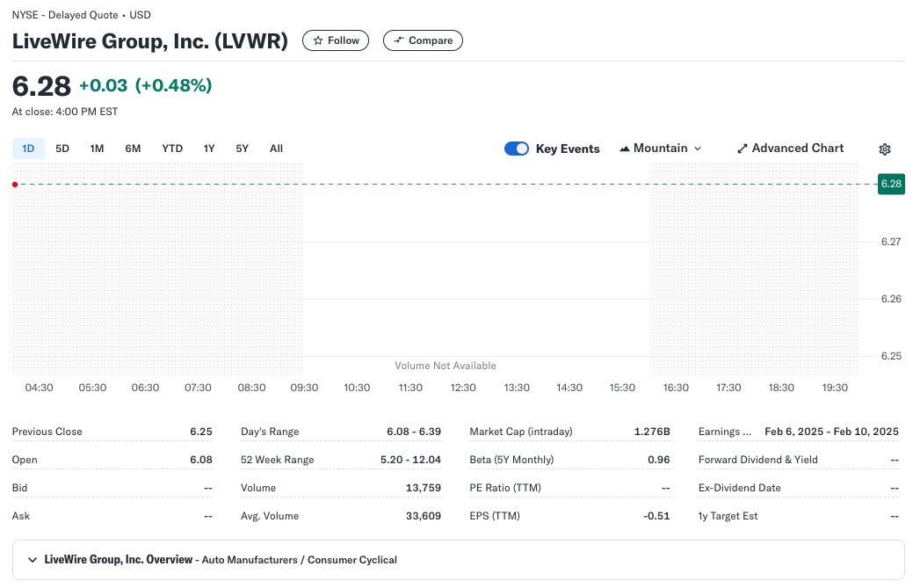Click the 52 Week Range value 5.20 - 12.04
This screenshot has width=913, height=588.
coord(410,460)
